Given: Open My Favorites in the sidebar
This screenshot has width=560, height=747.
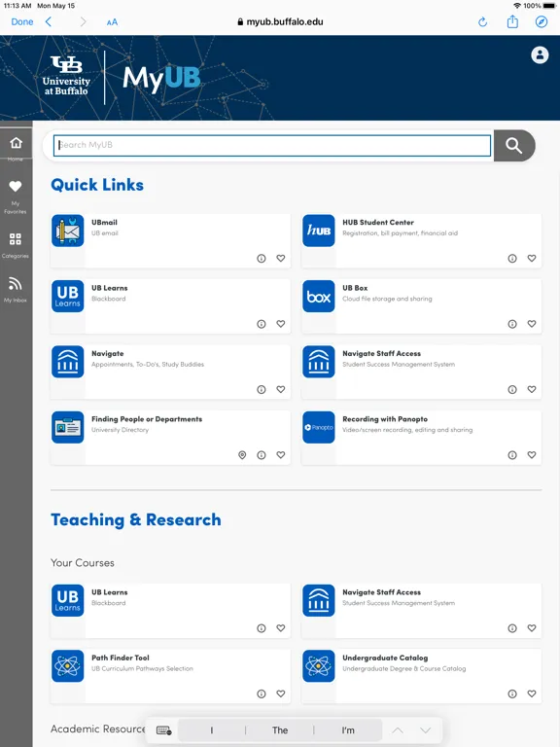Looking at the screenshot, I should pos(16,196).
